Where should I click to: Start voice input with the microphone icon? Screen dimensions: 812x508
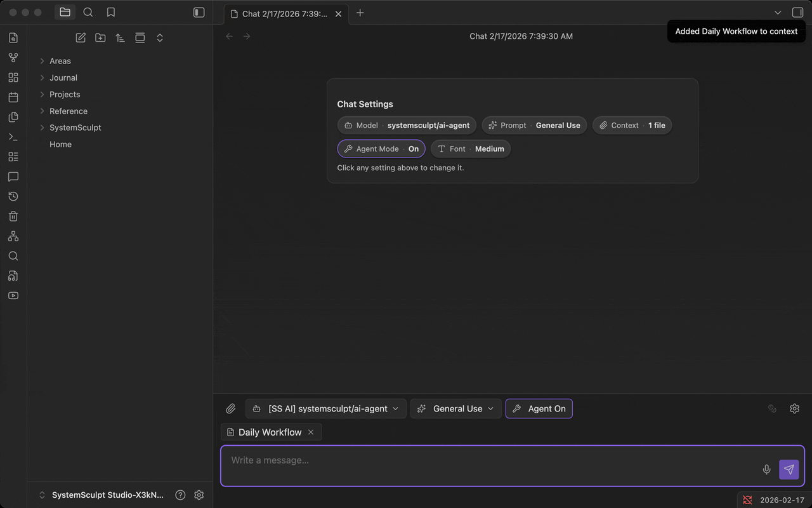(x=766, y=469)
